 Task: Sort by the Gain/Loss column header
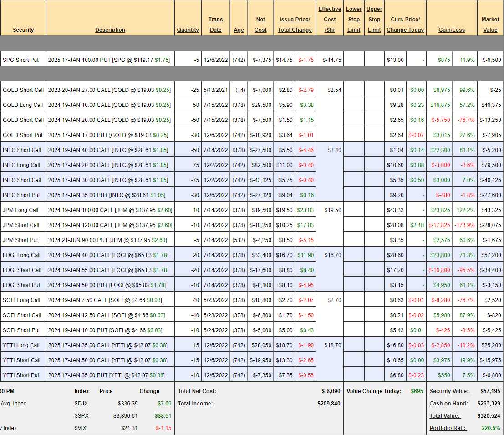(x=451, y=30)
